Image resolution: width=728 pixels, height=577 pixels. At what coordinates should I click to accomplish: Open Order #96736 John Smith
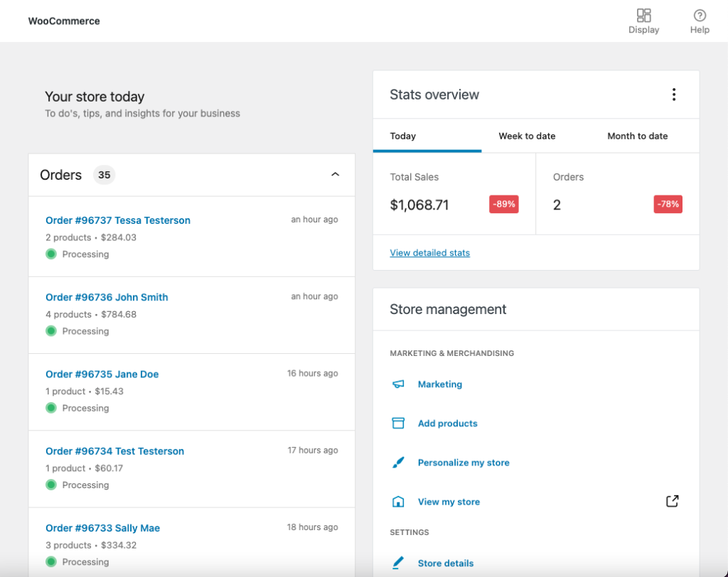[x=107, y=297]
